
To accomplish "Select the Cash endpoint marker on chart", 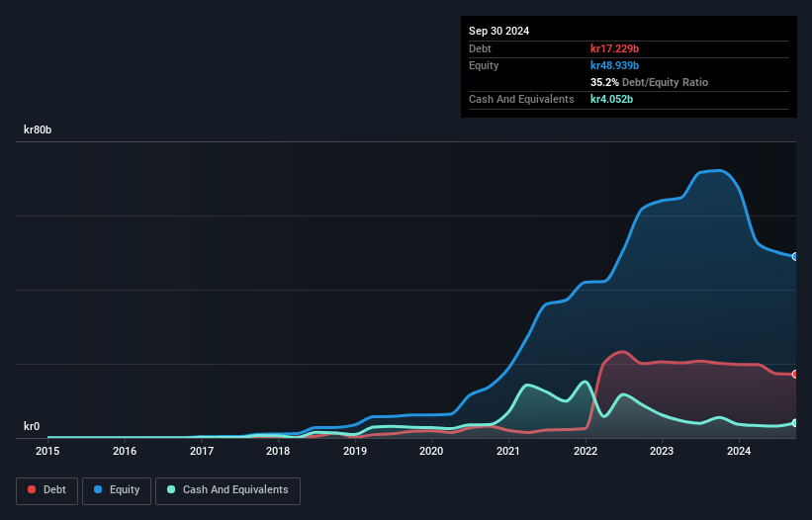I will coord(795,423).
